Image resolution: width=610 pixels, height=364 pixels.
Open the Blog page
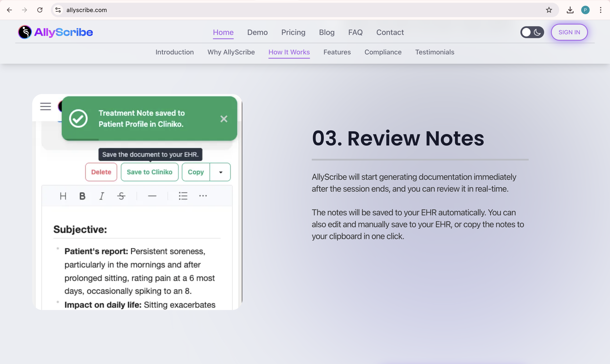(x=327, y=32)
